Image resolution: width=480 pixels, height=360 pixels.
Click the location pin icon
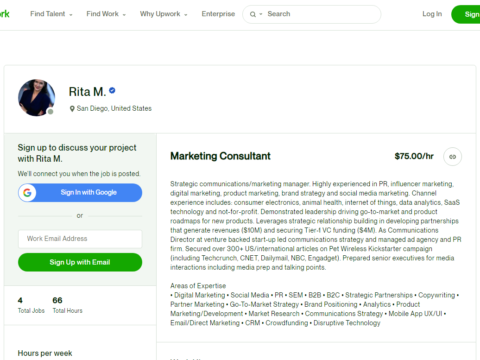click(x=72, y=109)
